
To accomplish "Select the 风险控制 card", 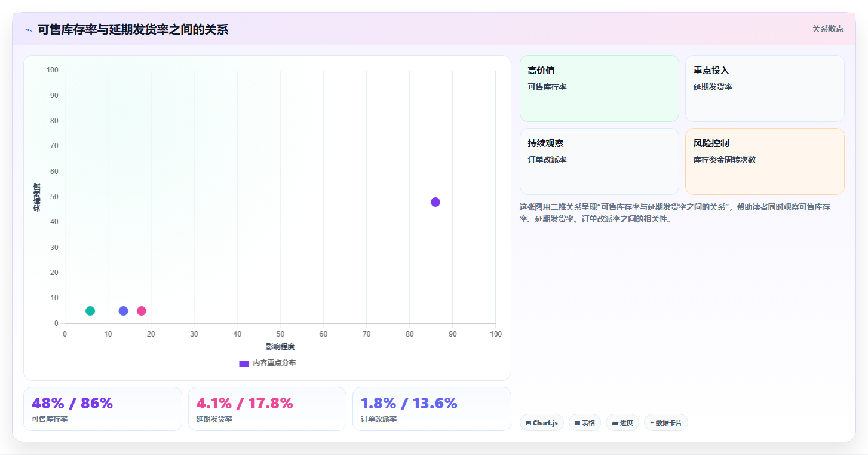I will (x=765, y=161).
